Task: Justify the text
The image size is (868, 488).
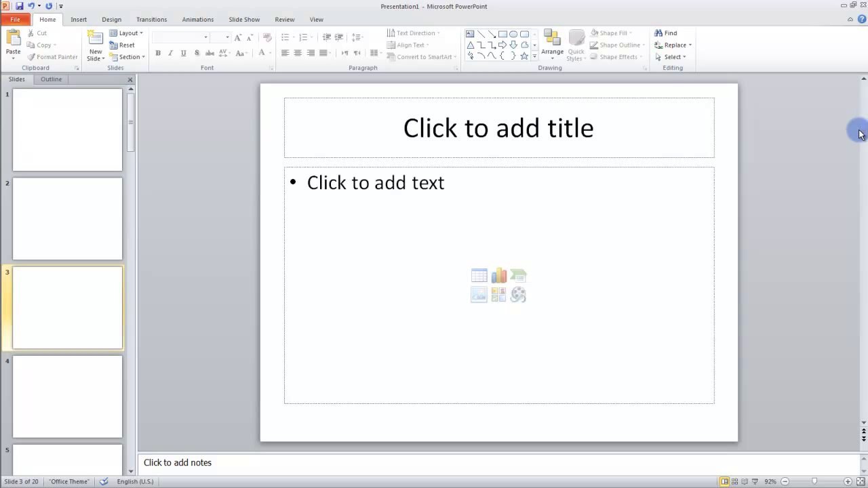Action: [x=323, y=53]
